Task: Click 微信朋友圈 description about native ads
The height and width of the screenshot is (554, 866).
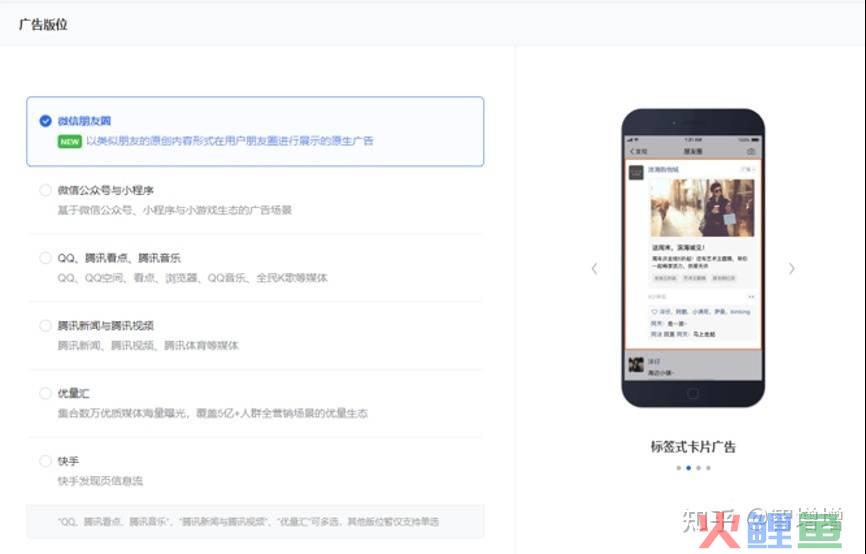Action: coord(230,141)
